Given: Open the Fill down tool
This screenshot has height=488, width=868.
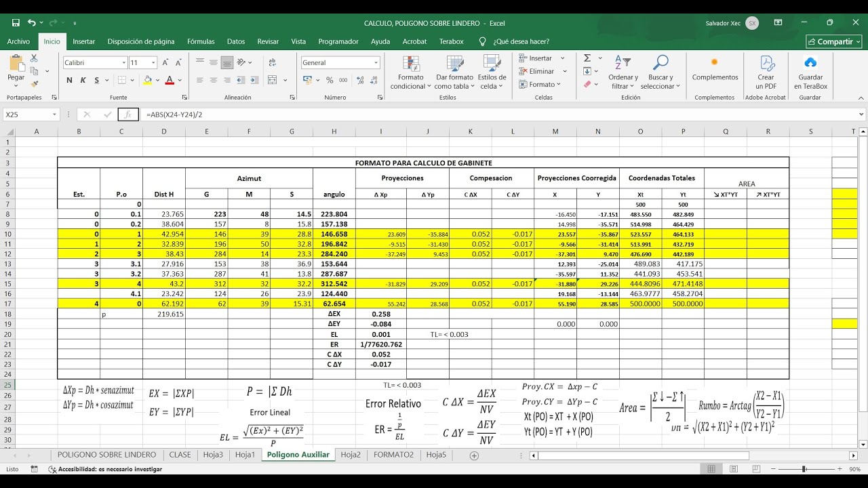Looking at the screenshot, I should click(587, 71).
